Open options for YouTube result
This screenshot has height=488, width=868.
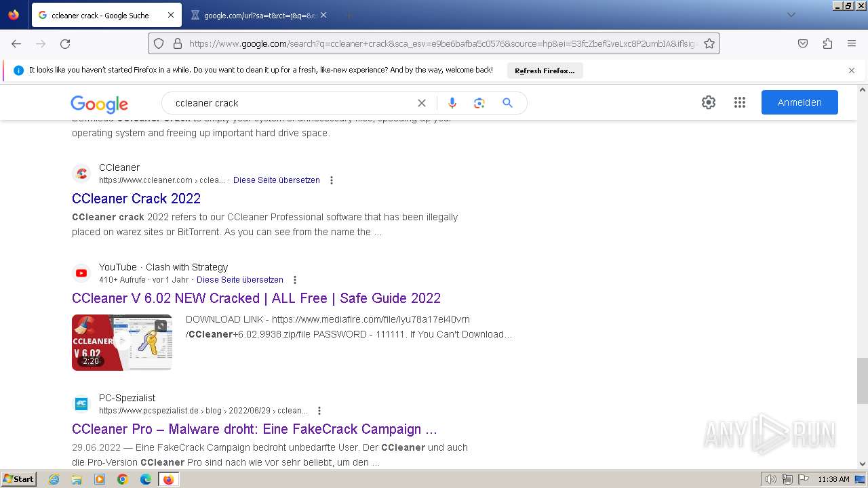tap(295, 280)
